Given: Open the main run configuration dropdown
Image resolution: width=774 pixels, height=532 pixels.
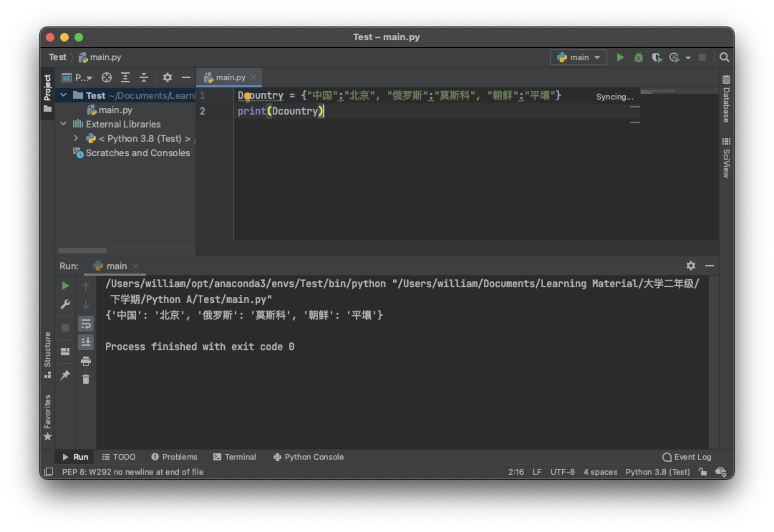Looking at the screenshot, I should (578, 58).
